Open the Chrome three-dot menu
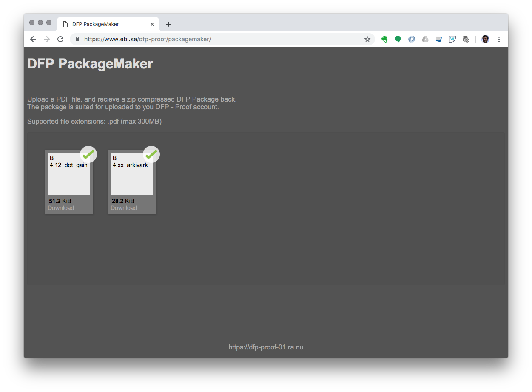Screen dimensions: 532x392 tap(499, 39)
